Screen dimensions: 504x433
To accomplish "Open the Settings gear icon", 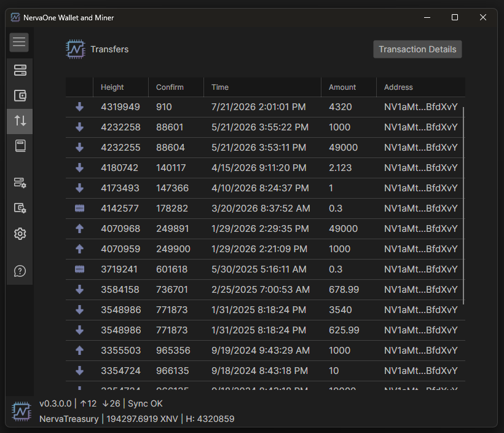I will [20, 234].
